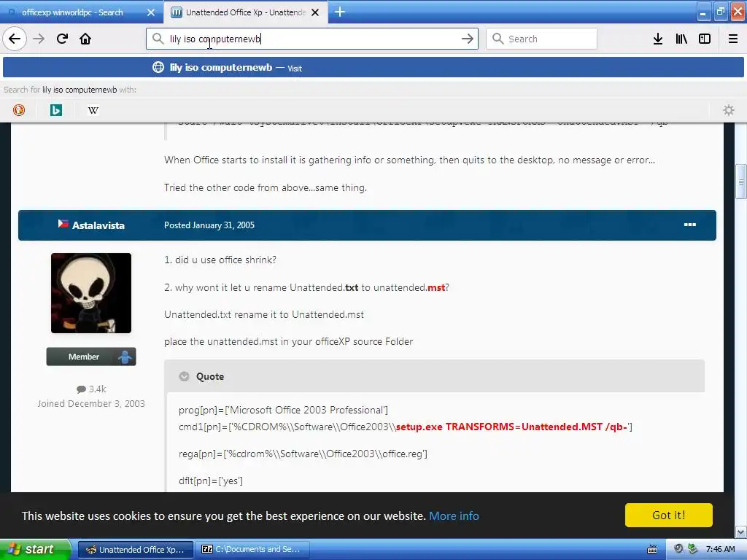This screenshot has height=560, width=747.
Task: Click Astalavista's skull avatar image
Action: [x=91, y=293]
